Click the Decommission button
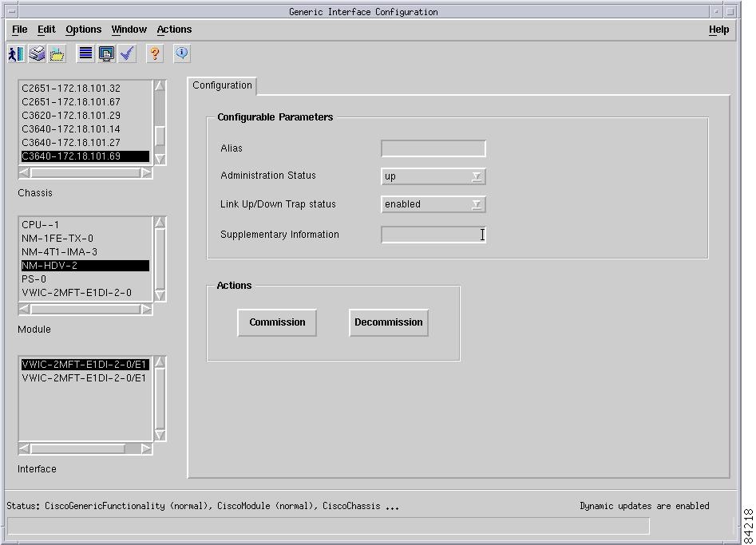 click(x=389, y=322)
